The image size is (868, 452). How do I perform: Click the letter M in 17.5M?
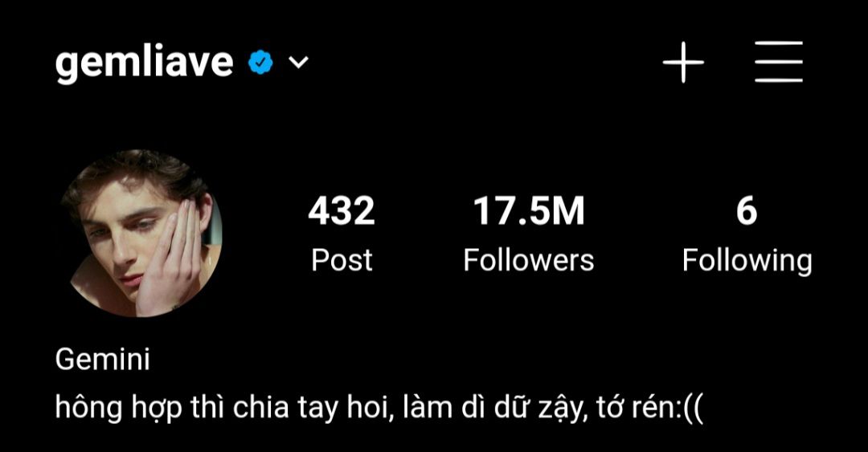tap(568, 211)
